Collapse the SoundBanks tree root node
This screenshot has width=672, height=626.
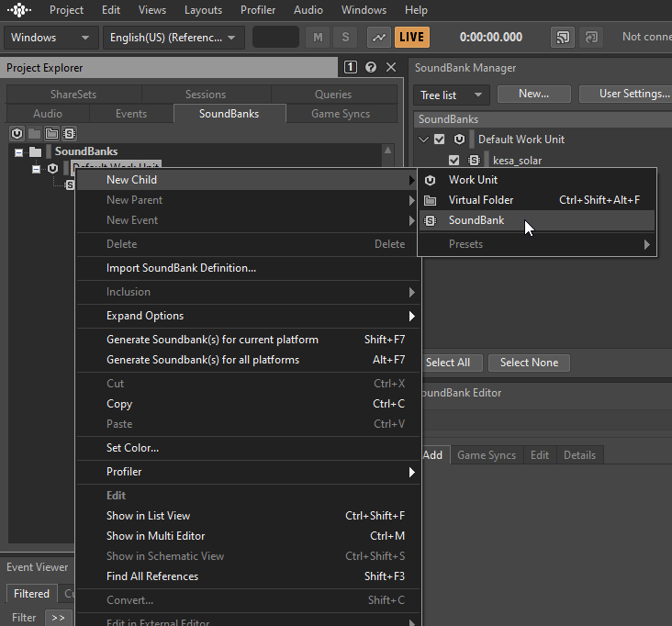[18, 151]
